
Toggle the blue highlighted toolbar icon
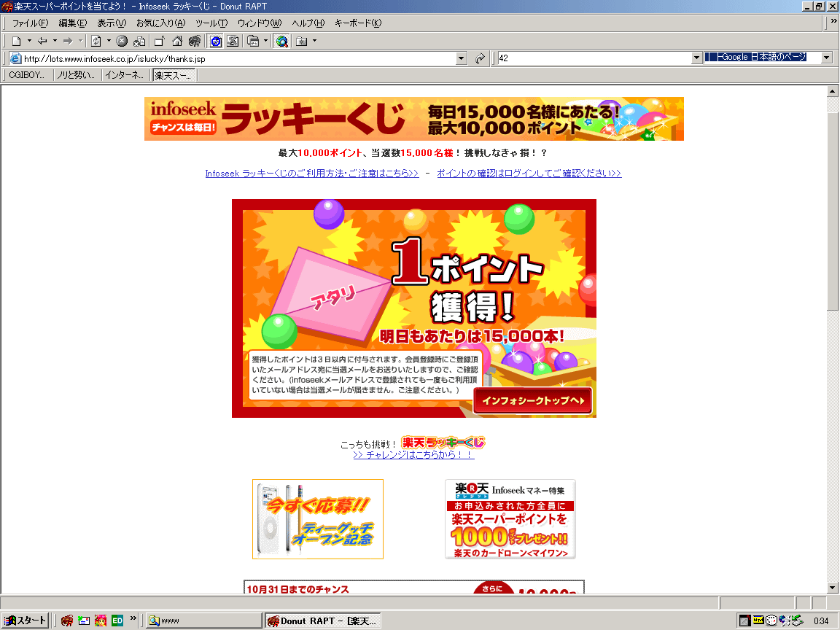click(x=215, y=42)
